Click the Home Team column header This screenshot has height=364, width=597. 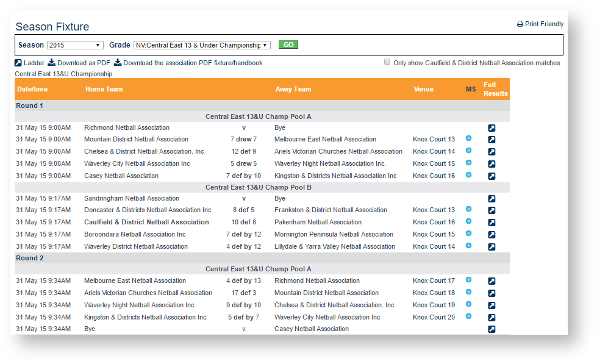(x=104, y=89)
